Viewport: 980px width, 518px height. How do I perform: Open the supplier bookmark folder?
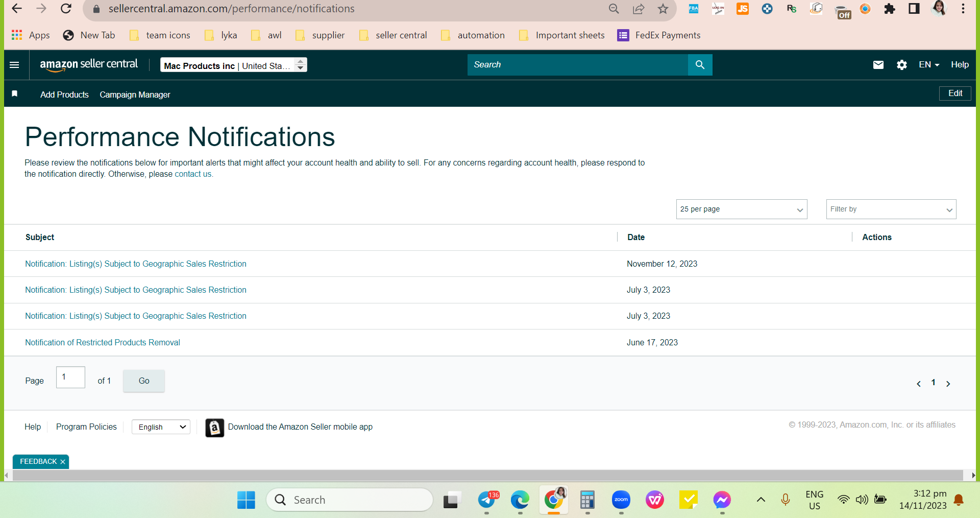click(321, 35)
